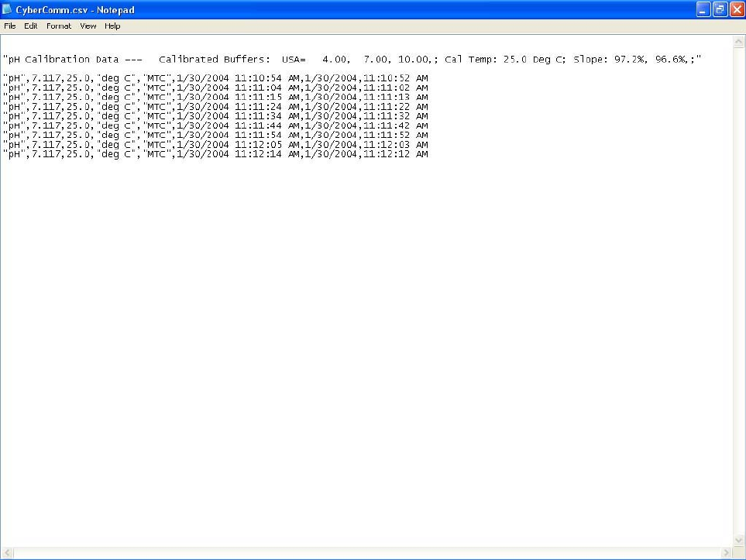Image resolution: width=746 pixels, height=560 pixels.
Task: Click the data row timestamped 11:12:05 AM
Action: pos(215,145)
